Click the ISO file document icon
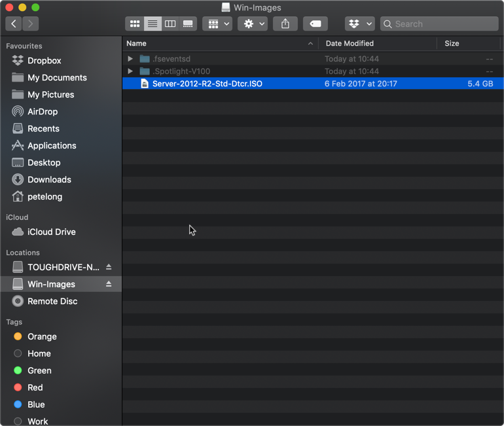The image size is (504, 426). tap(145, 84)
